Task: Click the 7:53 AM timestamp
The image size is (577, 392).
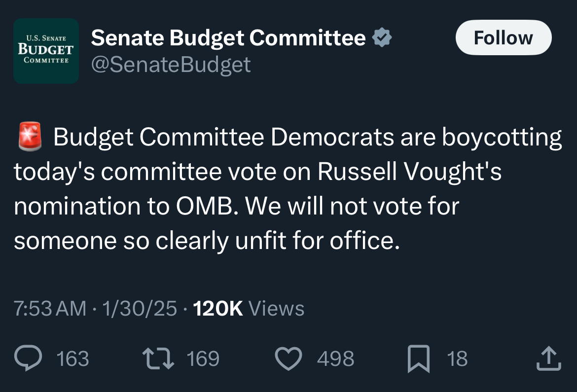Action: click(50, 309)
